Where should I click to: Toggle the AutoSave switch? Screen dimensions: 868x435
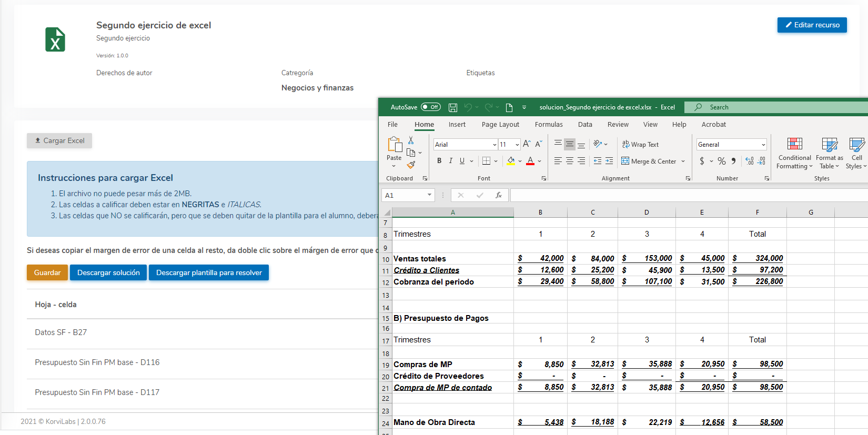(x=430, y=107)
